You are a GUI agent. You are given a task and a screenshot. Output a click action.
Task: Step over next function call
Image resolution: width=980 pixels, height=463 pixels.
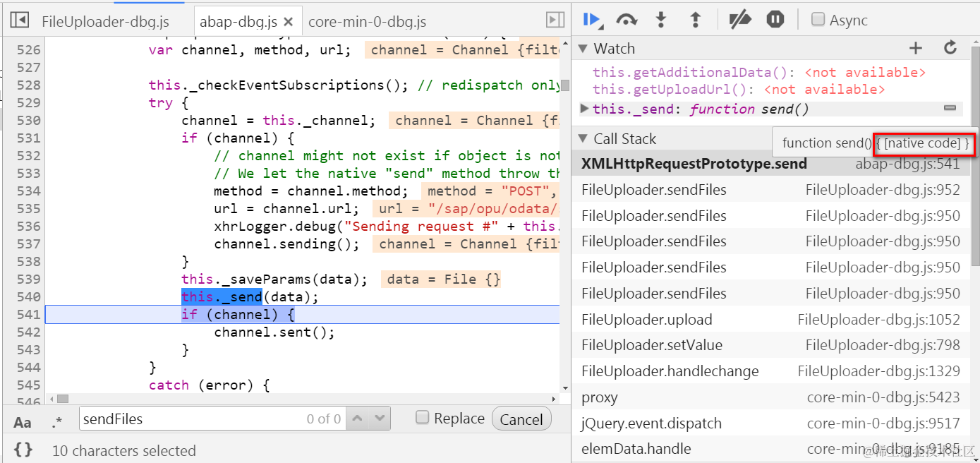click(x=627, y=19)
